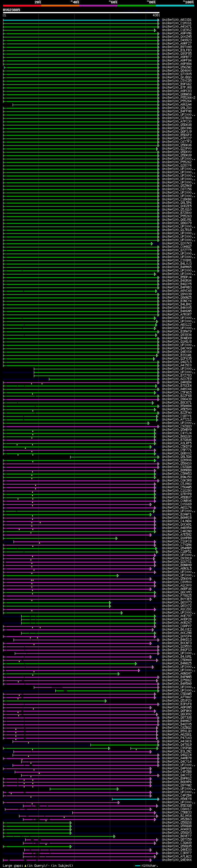This screenshot has height=868, width=197.
Task: Select label UniRef100_Q1HPB8
Action: [x=177, y=539]
